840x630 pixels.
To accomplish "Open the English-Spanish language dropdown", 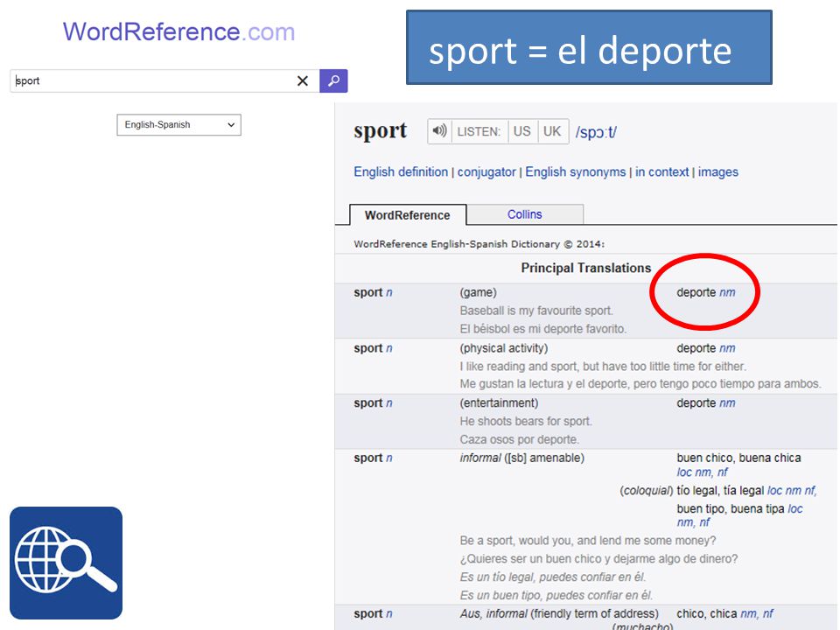I will (178, 125).
